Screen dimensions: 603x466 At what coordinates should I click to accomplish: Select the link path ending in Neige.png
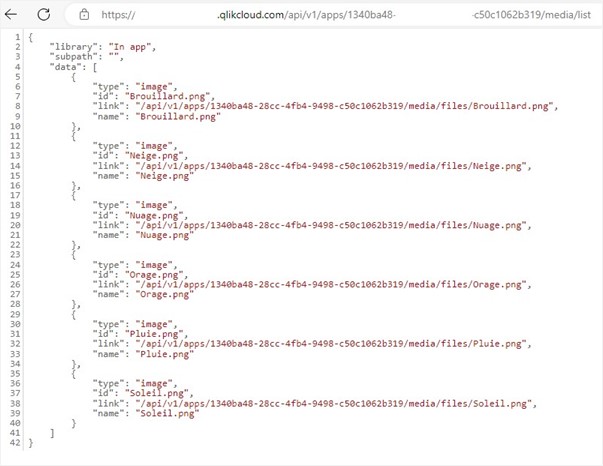pyautogui.click(x=331, y=166)
